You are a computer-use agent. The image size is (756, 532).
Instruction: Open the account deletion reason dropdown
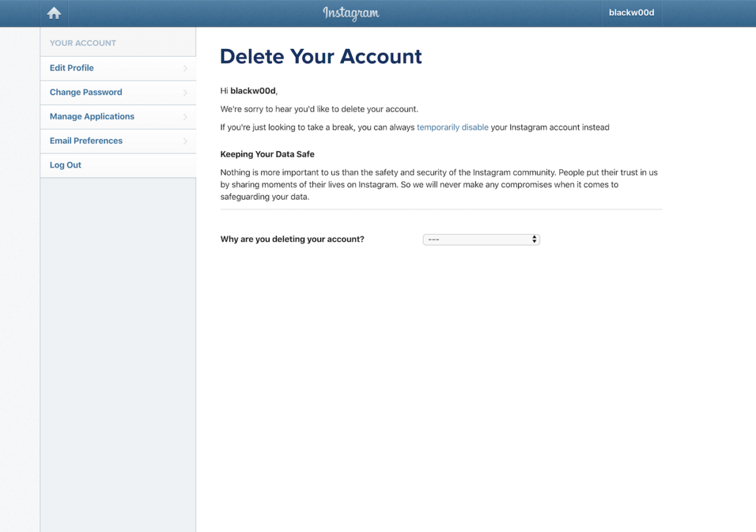(x=481, y=239)
